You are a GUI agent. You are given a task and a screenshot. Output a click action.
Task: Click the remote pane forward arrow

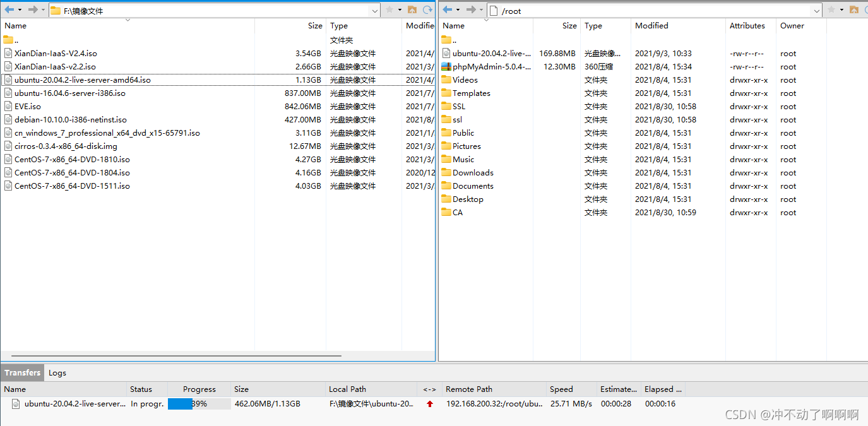[x=471, y=9]
